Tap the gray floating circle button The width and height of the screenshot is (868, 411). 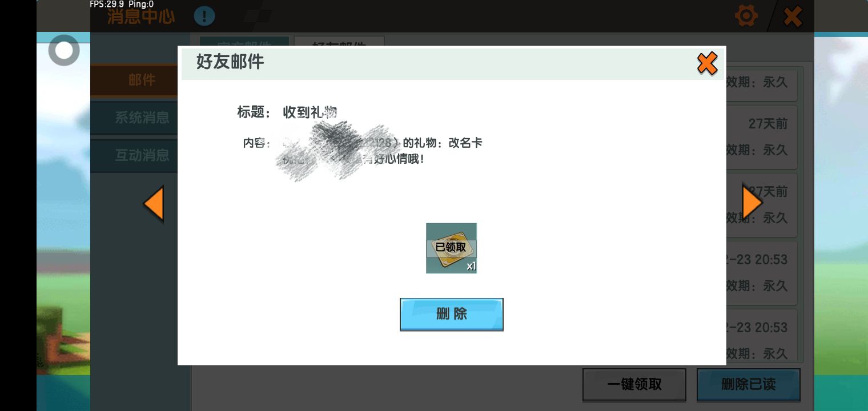pyautogui.click(x=64, y=51)
